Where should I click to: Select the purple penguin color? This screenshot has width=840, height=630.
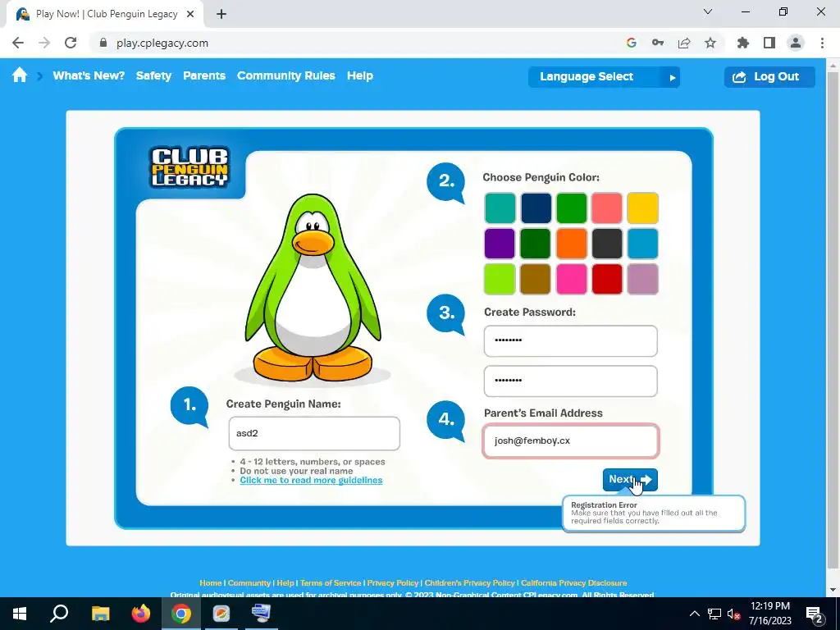pos(500,243)
